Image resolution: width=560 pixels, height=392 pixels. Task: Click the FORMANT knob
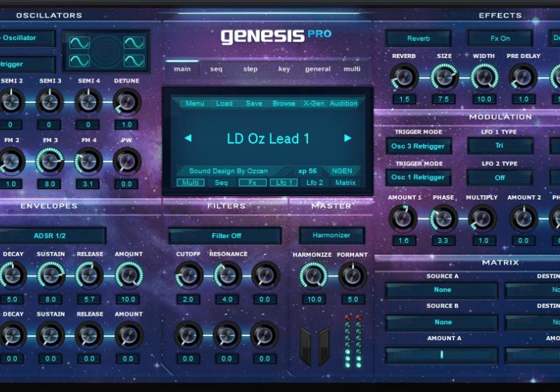click(x=353, y=275)
